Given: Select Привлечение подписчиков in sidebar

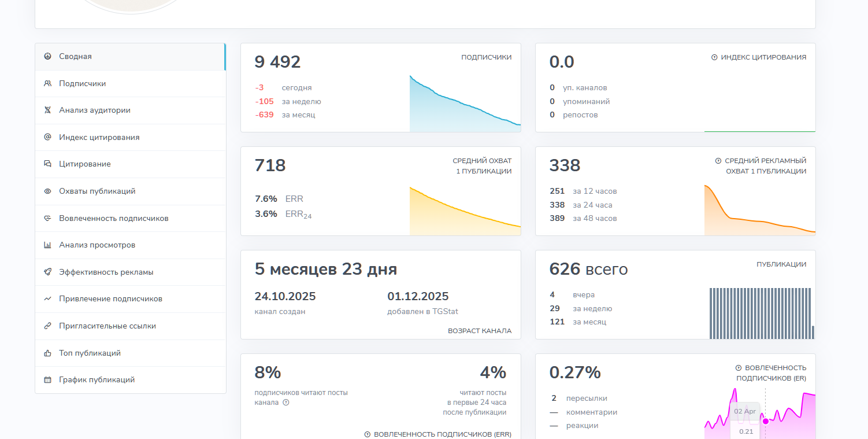Looking at the screenshot, I should click(110, 299).
